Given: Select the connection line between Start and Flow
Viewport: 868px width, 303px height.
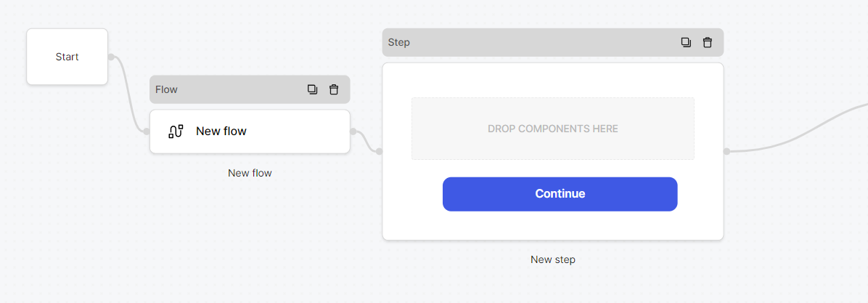Looking at the screenshot, I should tap(128, 94).
